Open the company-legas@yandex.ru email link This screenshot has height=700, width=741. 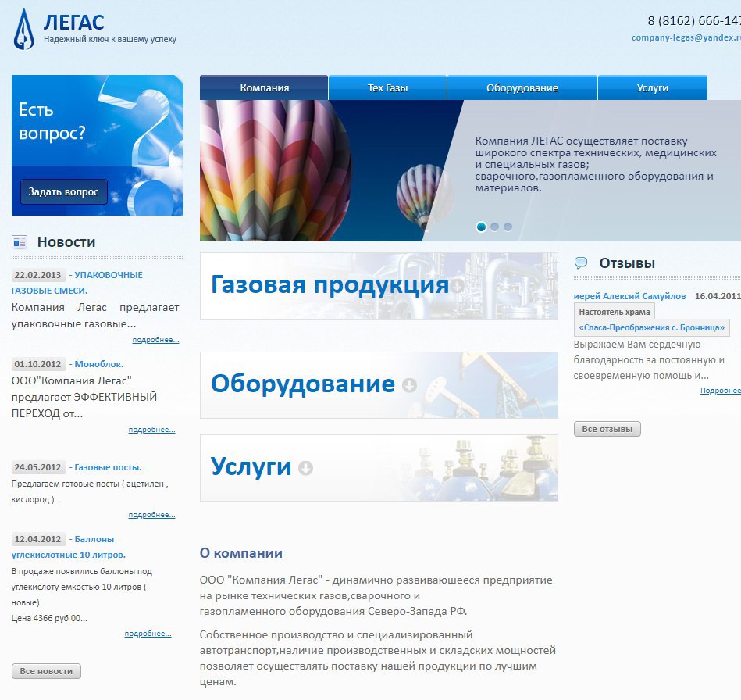point(686,37)
